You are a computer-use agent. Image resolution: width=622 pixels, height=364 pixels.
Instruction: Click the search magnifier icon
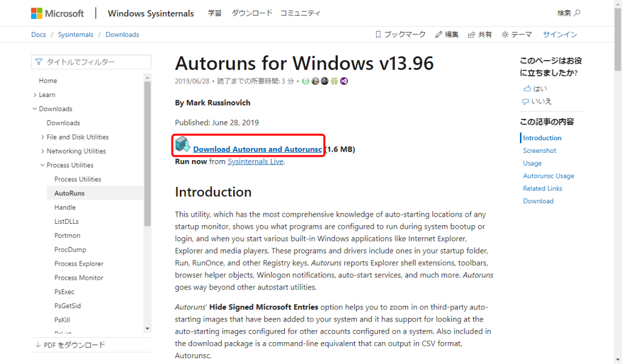577,13
